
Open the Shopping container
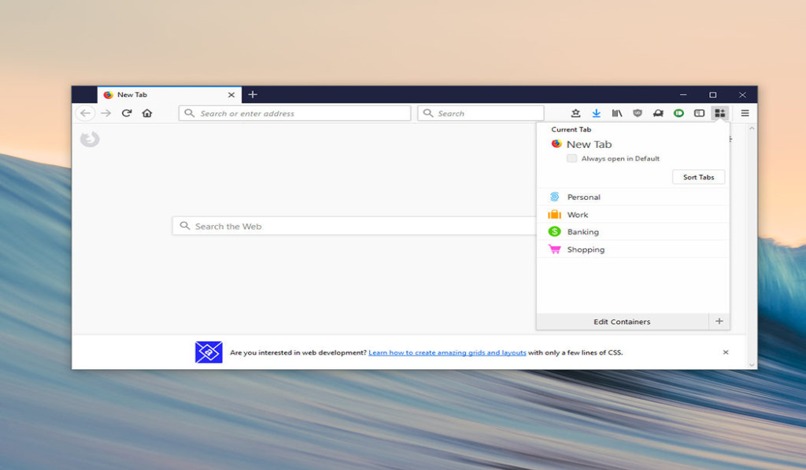coord(633,249)
